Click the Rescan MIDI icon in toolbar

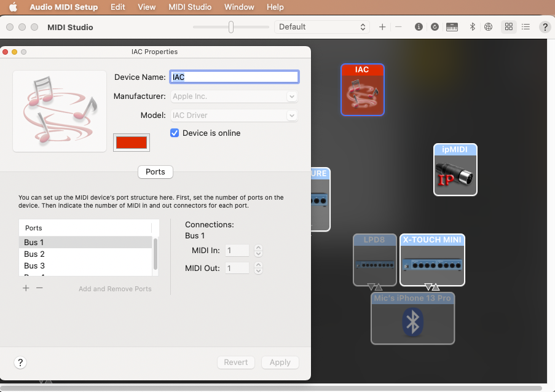point(435,27)
